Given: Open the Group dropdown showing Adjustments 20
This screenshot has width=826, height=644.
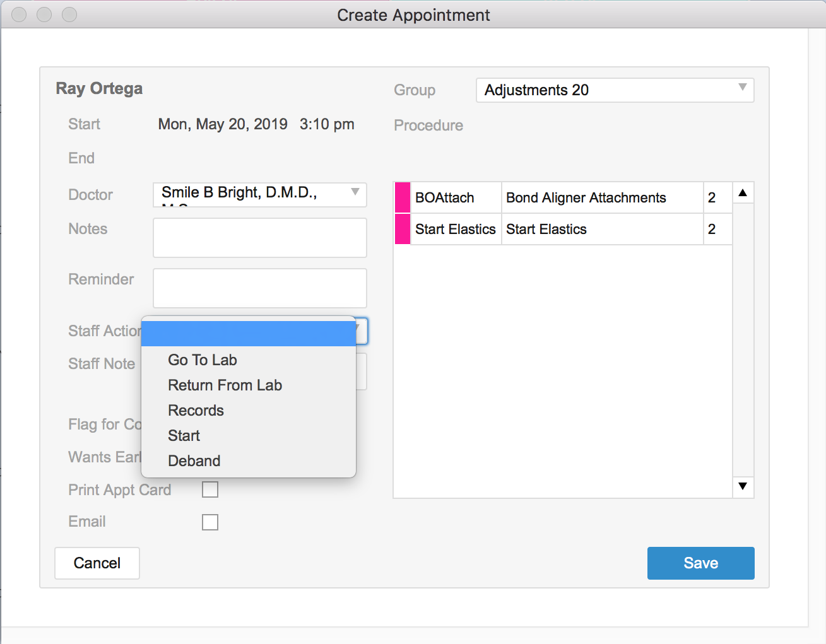Looking at the screenshot, I should (615, 90).
